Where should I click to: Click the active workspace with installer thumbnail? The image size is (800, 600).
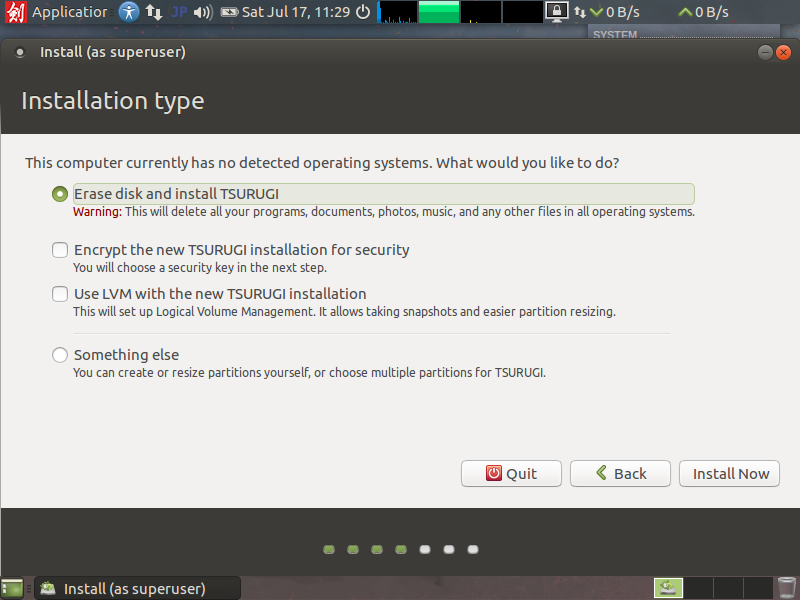[x=668, y=588]
